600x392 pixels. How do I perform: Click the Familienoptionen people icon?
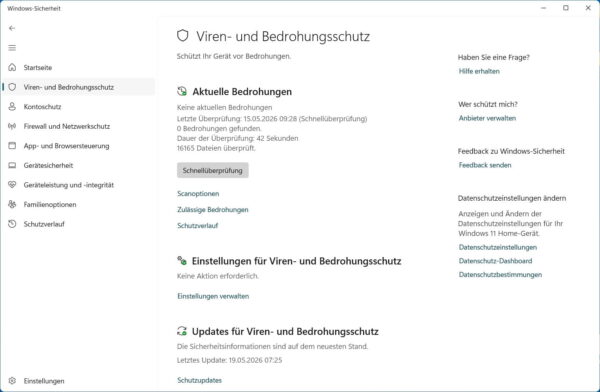click(12, 204)
